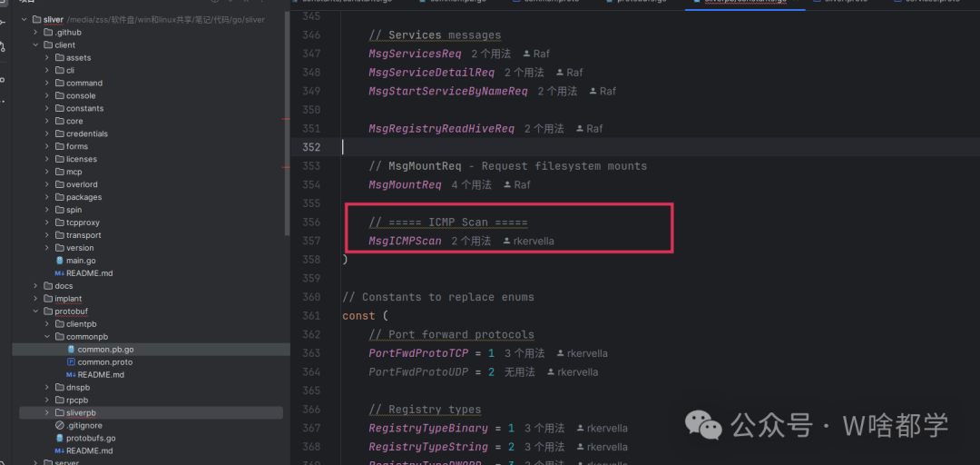Select the version folder
980x465 pixels.
coord(80,248)
